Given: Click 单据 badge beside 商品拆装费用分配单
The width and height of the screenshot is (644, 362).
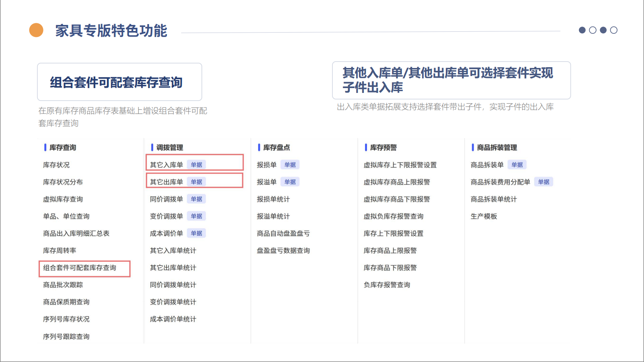Looking at the screenshot, I should tap(544, 182).
